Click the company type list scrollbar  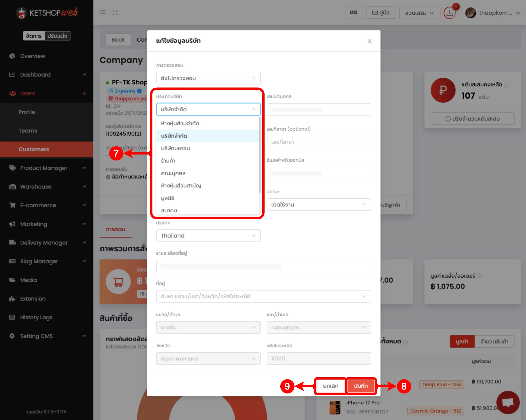click(260, 156)
